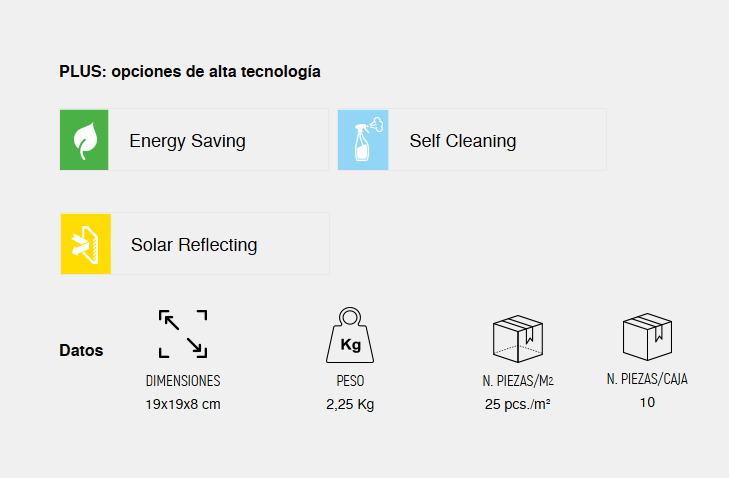Click the PLUS: opciones de alta tecnología heading
729x478 pixels.
(x=190, y=72)
